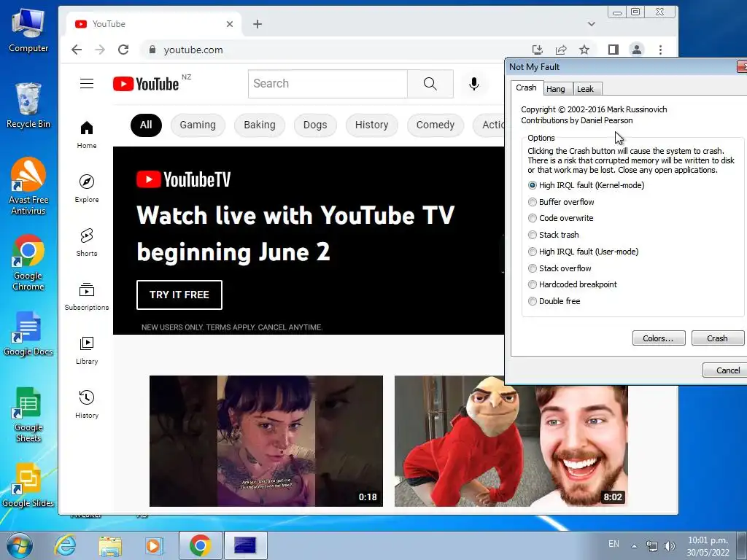Viewport: 747px width, 560px height.
Task: Open media player from taskbar
Action: pos(154,545)
